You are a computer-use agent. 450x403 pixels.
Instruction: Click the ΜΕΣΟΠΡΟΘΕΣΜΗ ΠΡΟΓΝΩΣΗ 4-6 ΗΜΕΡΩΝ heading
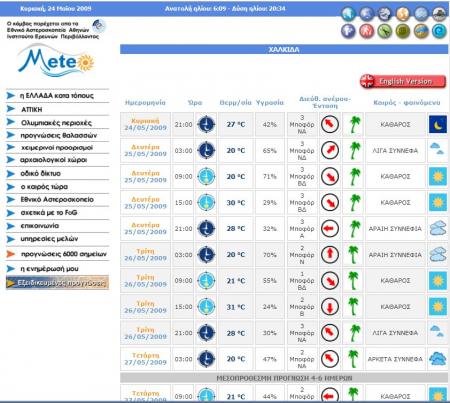284,378
